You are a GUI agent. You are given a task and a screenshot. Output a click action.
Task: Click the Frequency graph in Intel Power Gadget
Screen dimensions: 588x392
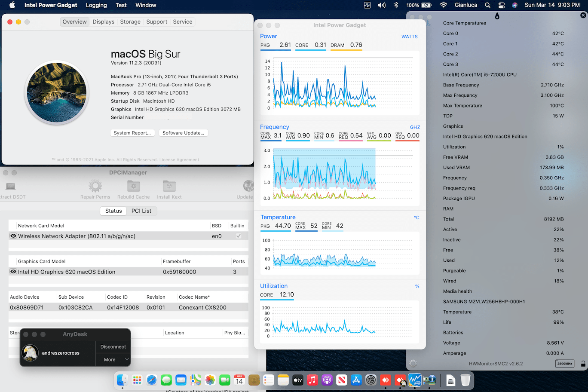[339, 175]
